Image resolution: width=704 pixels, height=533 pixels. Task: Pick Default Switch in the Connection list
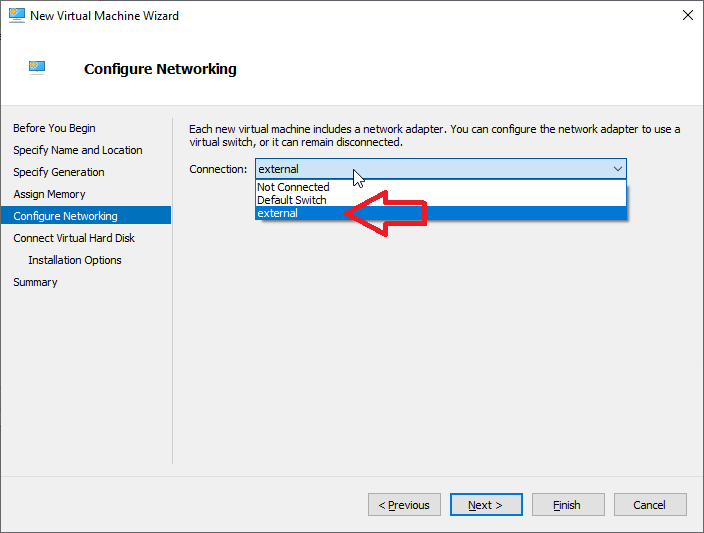click(292, 200)
